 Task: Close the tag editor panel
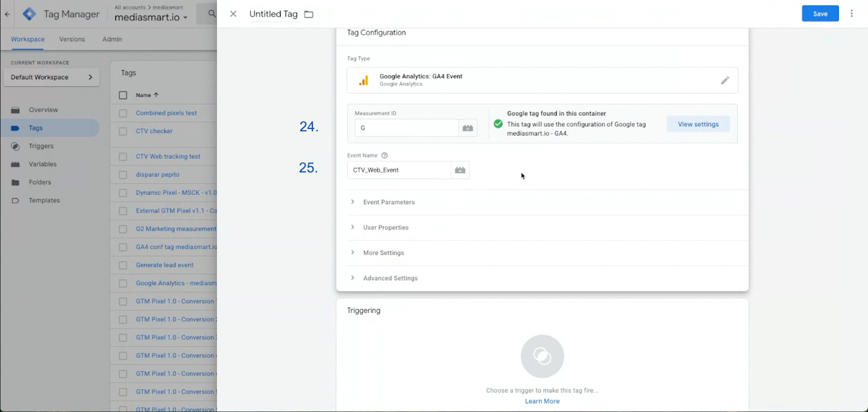(x=233, y=14)
